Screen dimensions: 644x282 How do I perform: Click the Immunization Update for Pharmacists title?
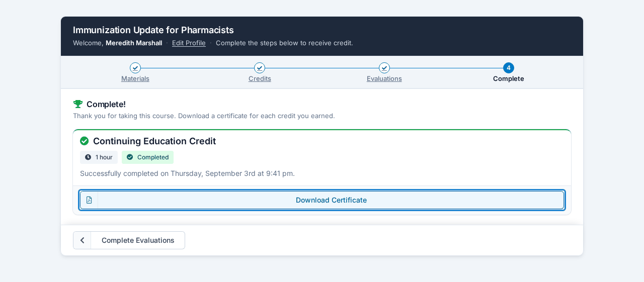pos(153,30)
